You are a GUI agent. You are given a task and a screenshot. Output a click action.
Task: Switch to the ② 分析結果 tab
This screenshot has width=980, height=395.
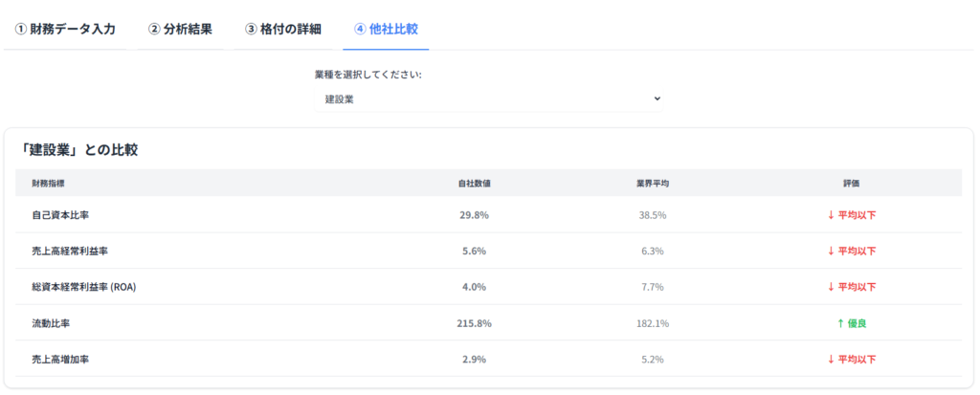(x=180, y=30)
